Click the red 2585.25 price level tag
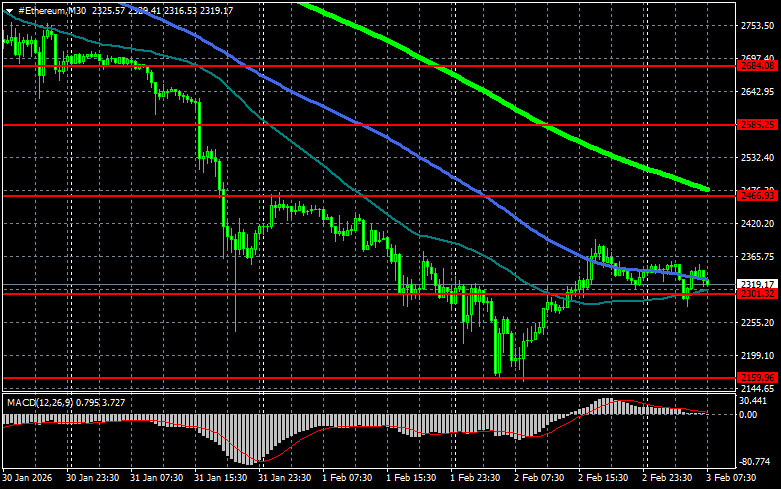This screenshot has width=781, height=489. click(x=757, y=125)
